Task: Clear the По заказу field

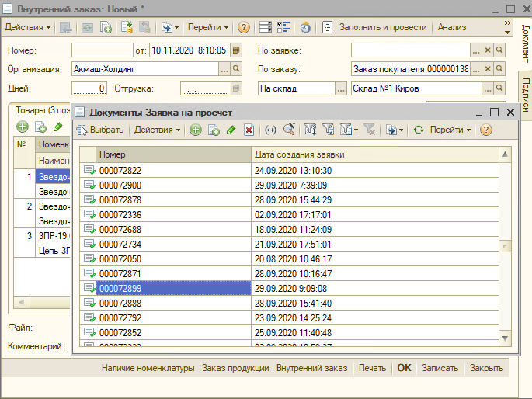Action: pyautogui.click(x=488, y=69)
